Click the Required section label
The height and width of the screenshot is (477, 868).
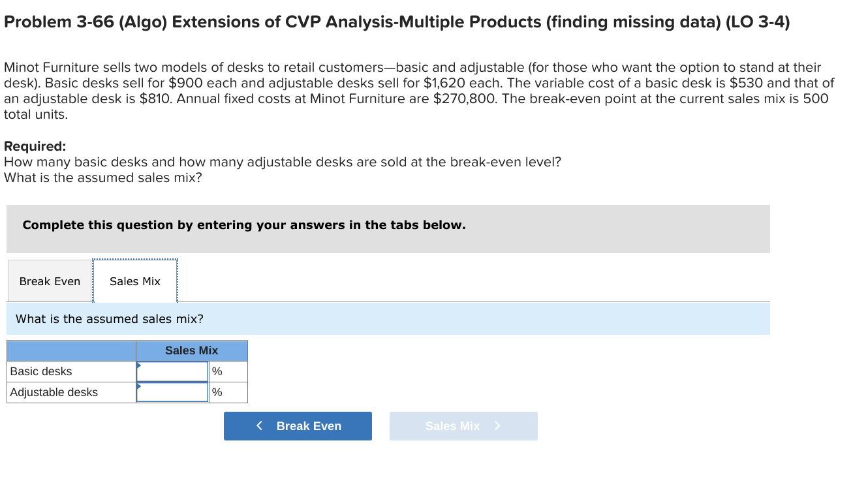tap(33, 146)
